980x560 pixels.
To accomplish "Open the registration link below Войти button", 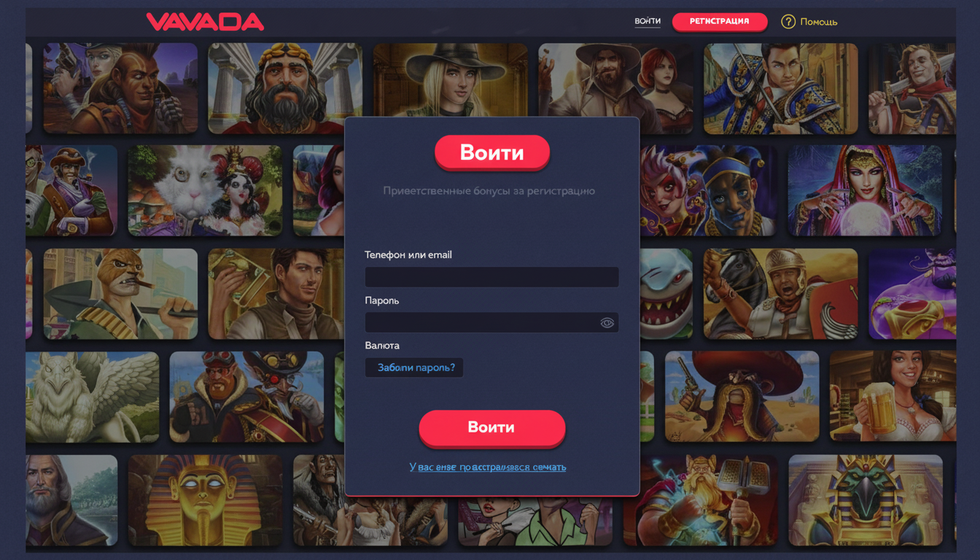I will click(488, 467).
